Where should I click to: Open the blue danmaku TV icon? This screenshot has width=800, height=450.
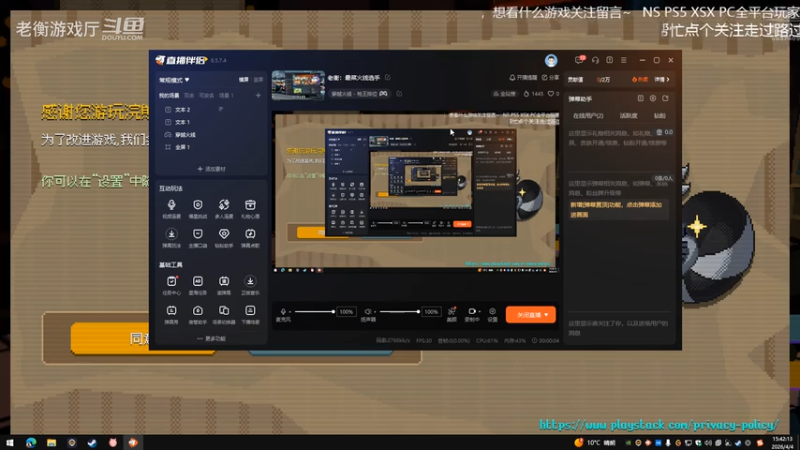[223, 281]
